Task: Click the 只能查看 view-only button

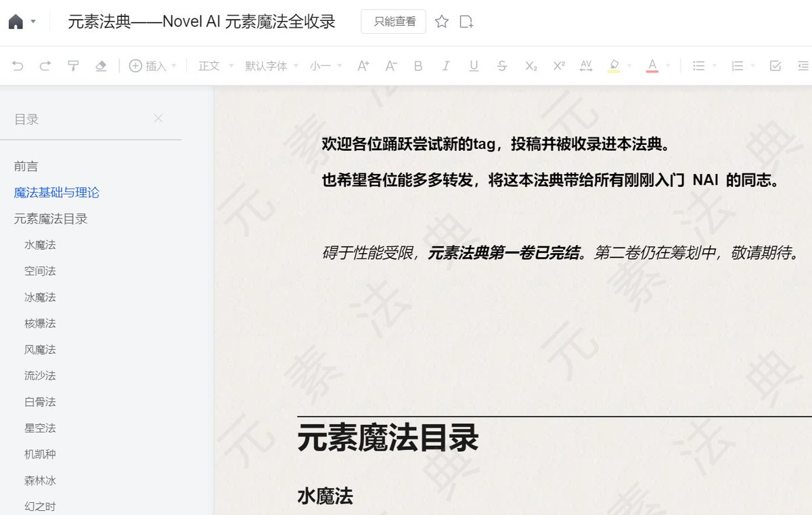Action: pyautogui.click(x=394, y=22)
